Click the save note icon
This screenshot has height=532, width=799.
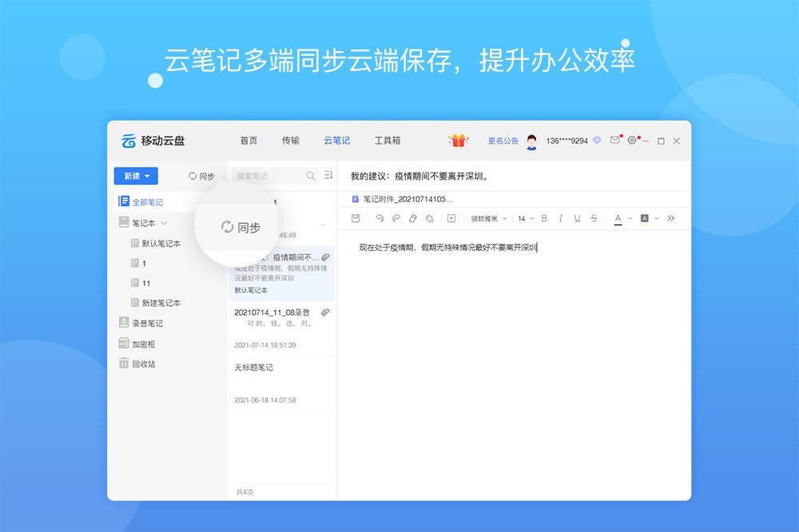356,218
